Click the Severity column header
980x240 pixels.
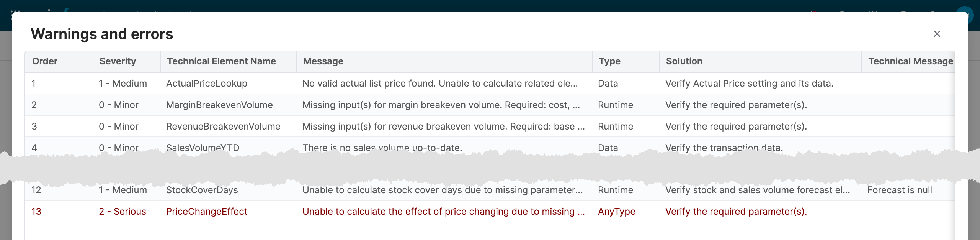[118, 61]
